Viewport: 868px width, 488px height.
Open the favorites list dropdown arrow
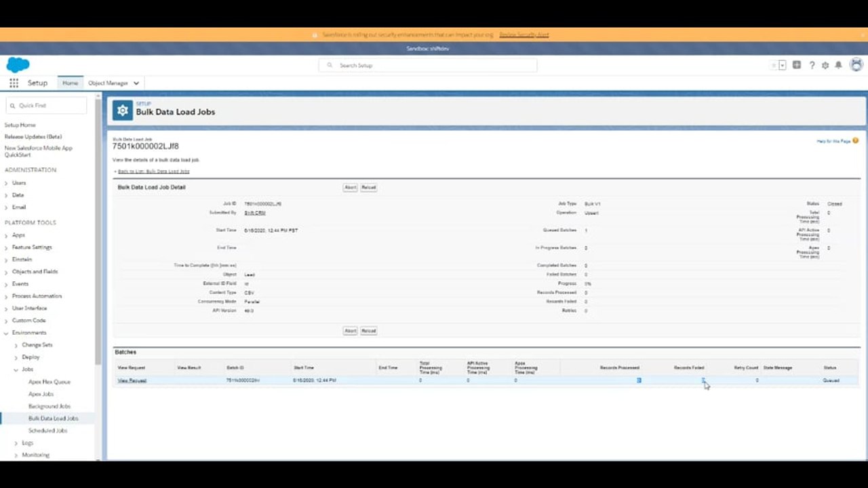pos(783,65)
